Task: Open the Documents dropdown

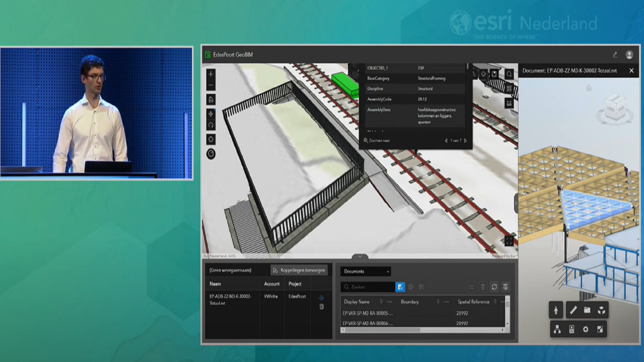Action: 366,271
